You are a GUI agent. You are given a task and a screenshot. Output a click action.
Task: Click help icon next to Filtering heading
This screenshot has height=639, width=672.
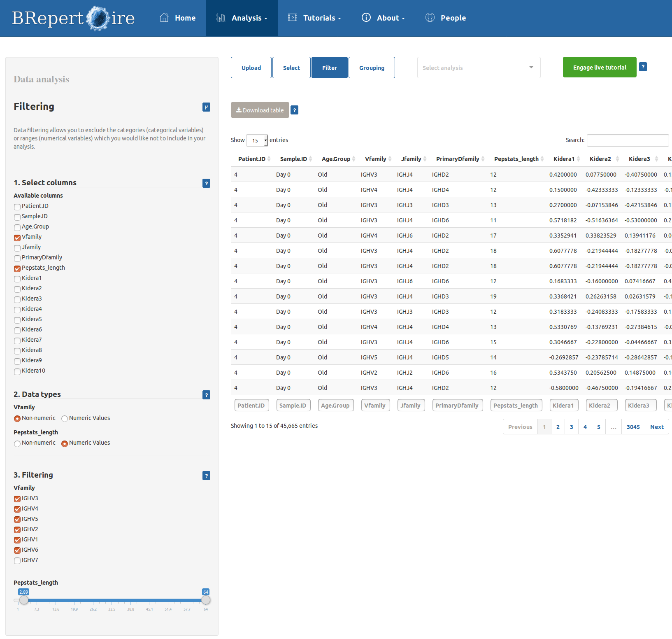click(207, 107)
